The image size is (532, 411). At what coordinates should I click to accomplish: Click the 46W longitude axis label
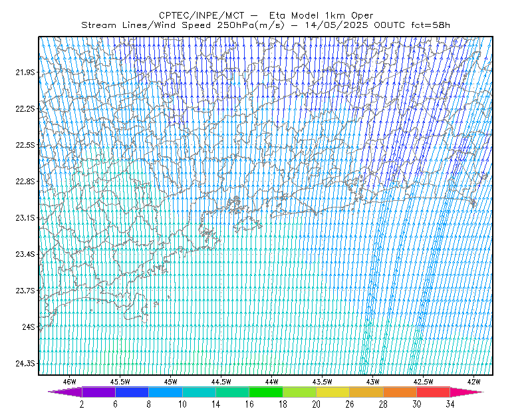[70, 382]
